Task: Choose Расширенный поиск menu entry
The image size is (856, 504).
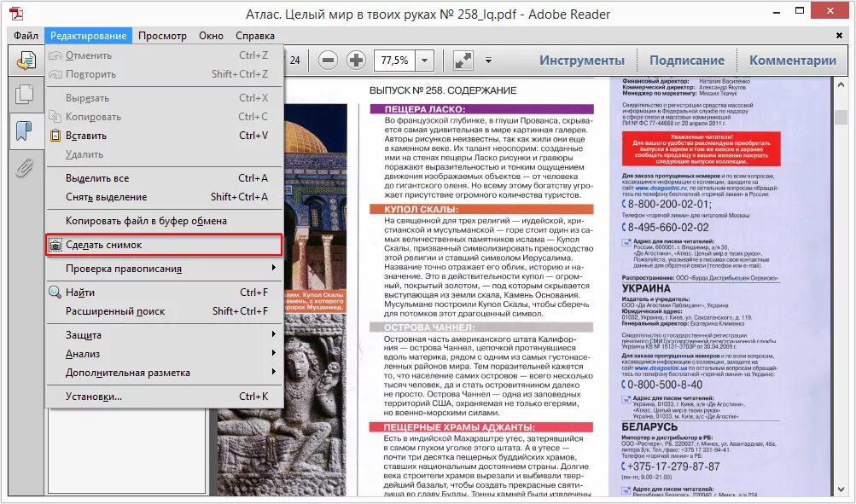Action: tap(164, 311)
